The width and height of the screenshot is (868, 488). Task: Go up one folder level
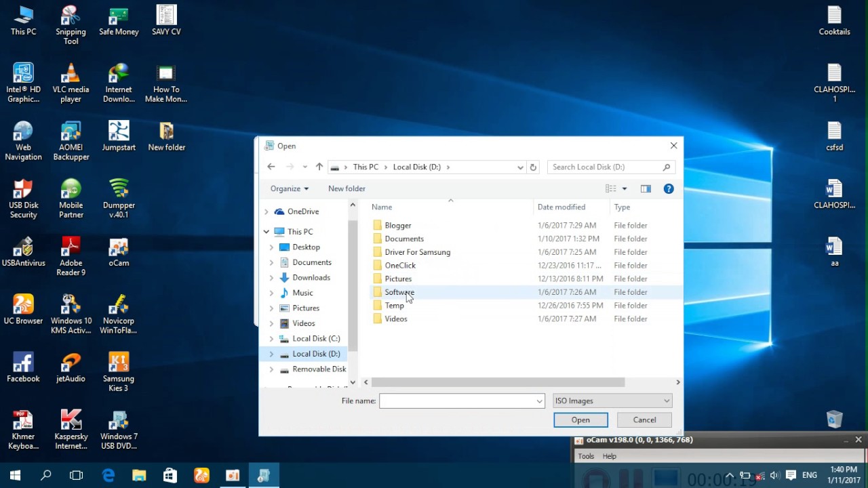[319, 167]
